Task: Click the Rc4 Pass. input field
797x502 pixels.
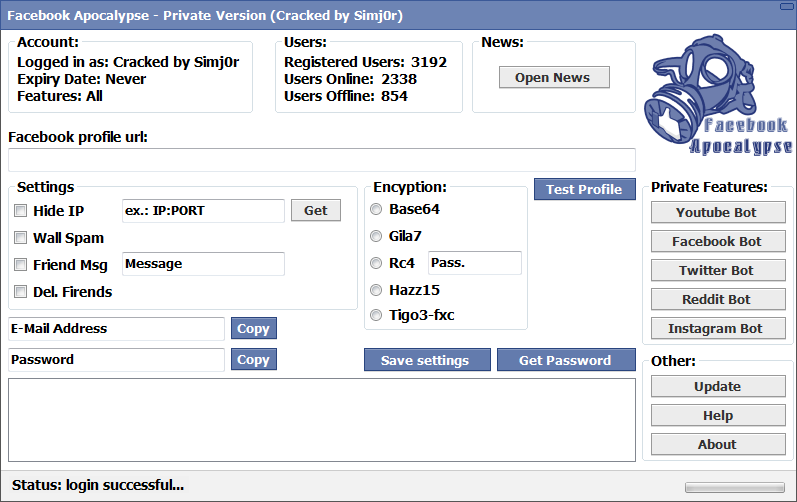Action: (475, 263)
